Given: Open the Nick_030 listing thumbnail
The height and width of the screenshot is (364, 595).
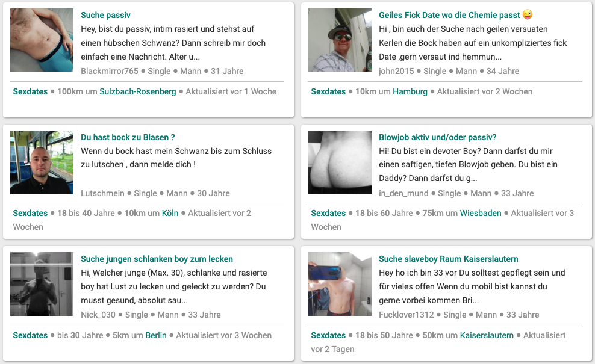Looking at the screenshot, I should (x=42, y=284).
